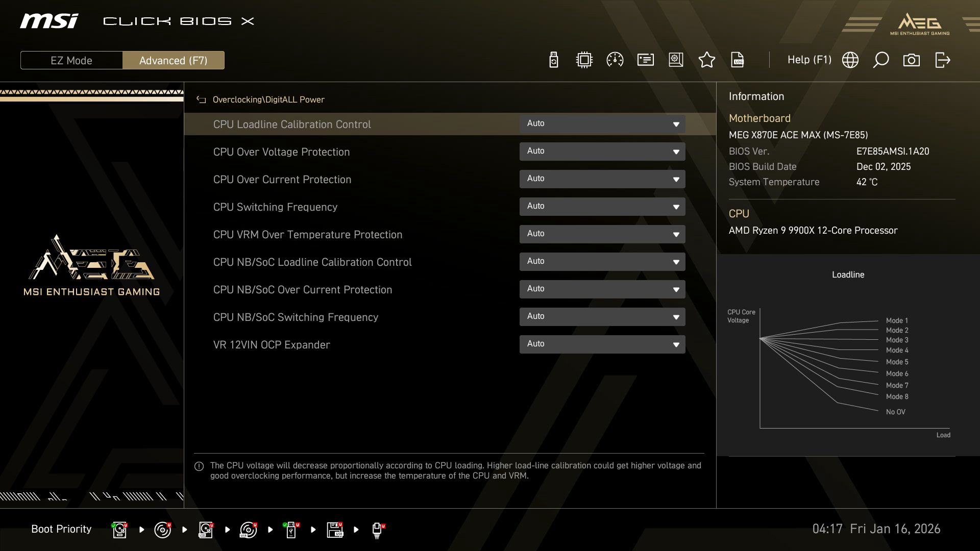Switch to EZ Mode tab
Screen dimensions: 980x551
(x=71, y=60)
